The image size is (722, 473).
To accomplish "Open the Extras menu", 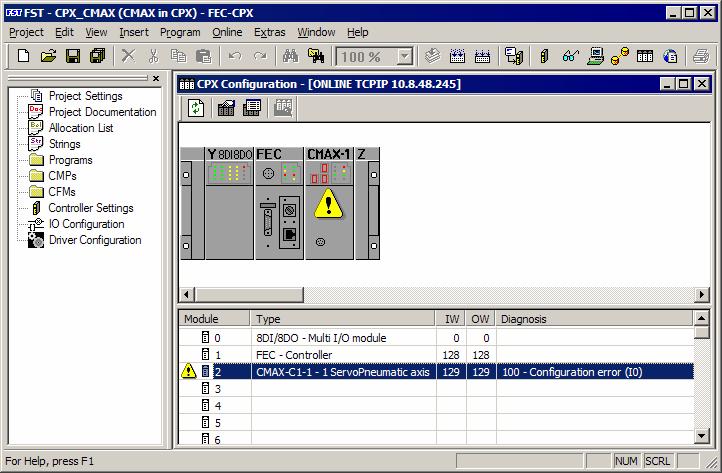I will tap(270, 32).
